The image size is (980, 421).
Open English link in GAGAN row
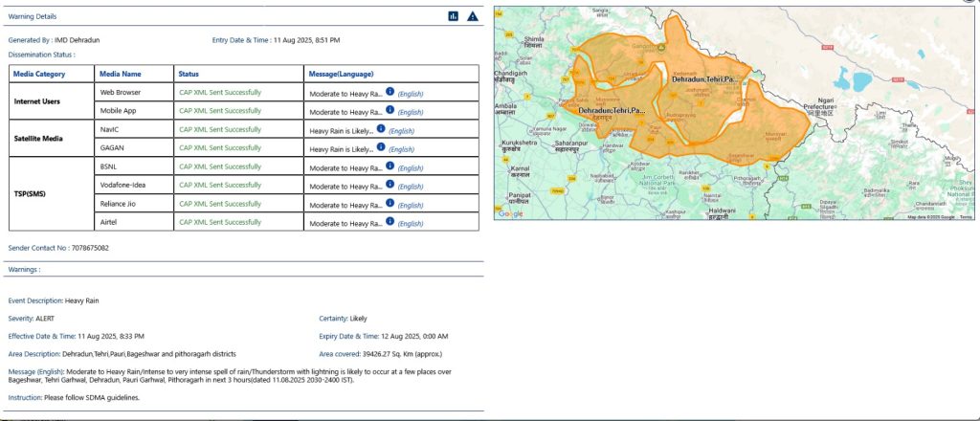(x=402, y=150)
